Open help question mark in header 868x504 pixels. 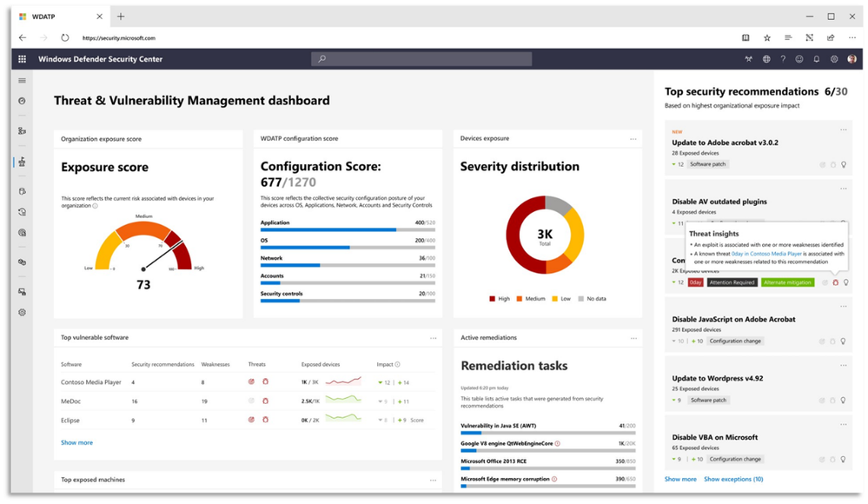783,59
